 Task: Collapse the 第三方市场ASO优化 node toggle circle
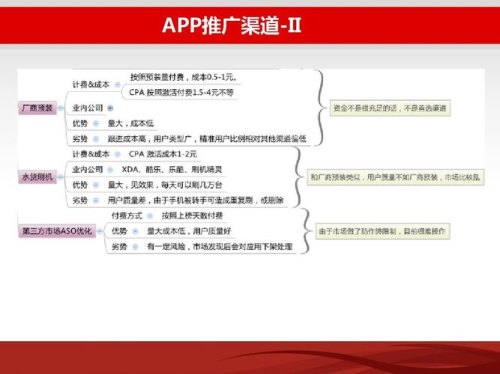(x=99, y=231)
